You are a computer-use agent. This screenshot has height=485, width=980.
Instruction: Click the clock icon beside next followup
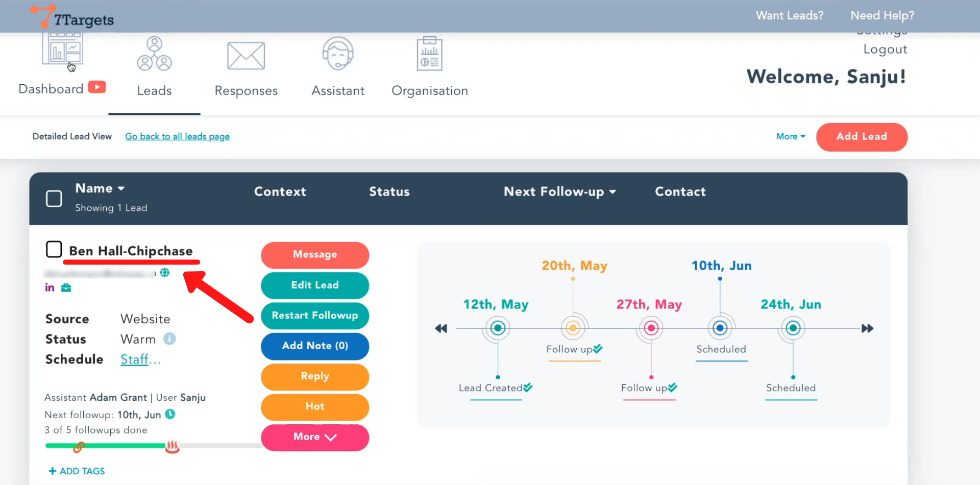pos(170,415)
